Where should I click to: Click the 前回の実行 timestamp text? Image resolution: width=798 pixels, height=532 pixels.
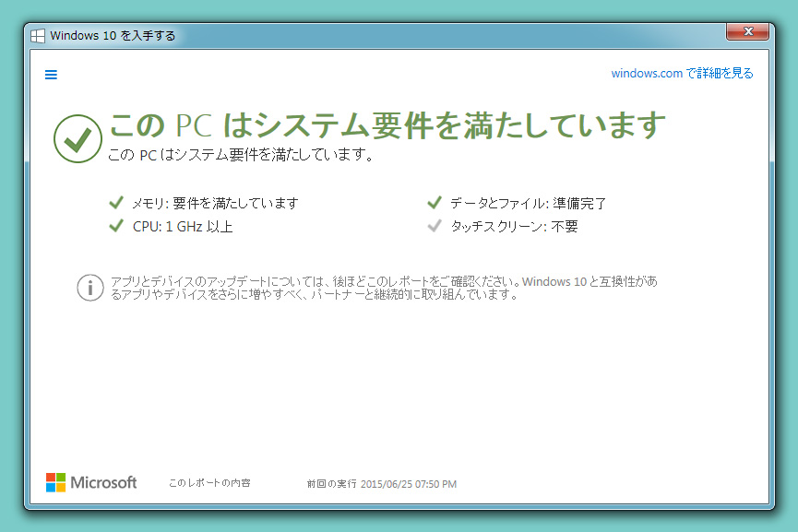pos(381,484)
